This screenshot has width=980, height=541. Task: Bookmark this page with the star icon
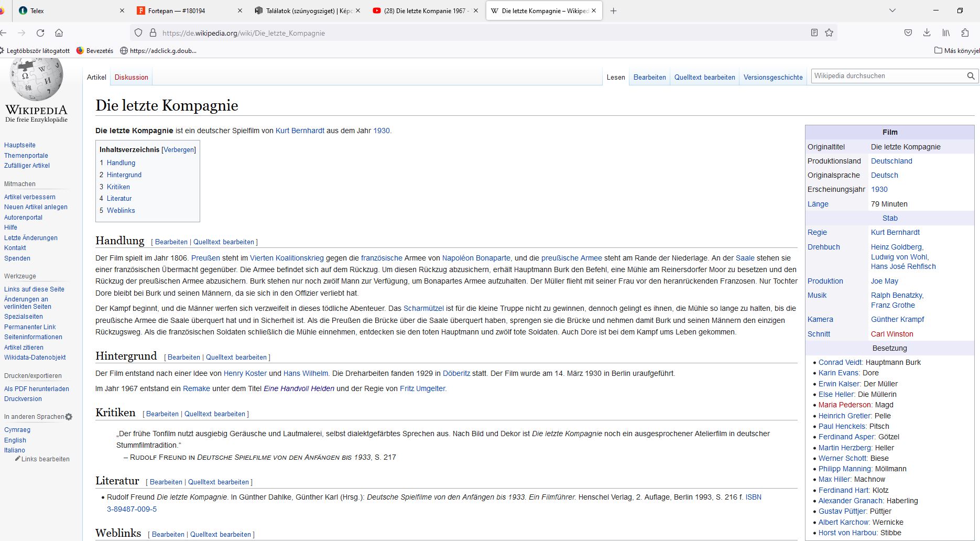click(829, 33)
